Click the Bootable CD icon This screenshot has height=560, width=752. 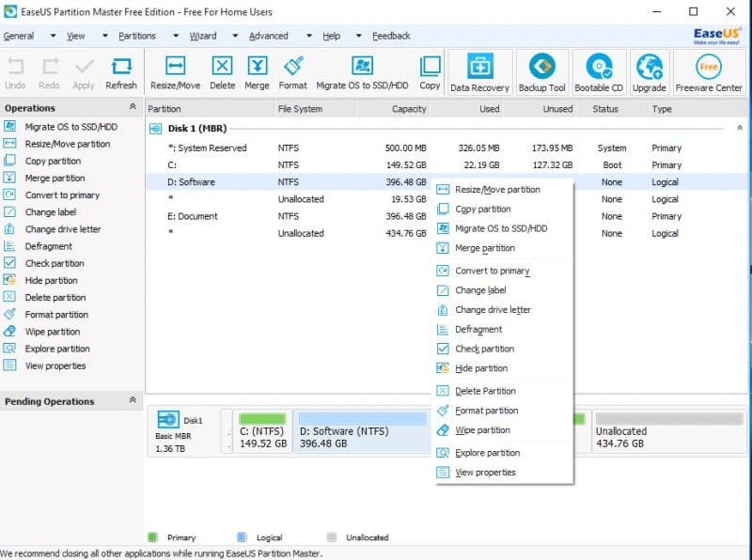[x=599, y=71]
